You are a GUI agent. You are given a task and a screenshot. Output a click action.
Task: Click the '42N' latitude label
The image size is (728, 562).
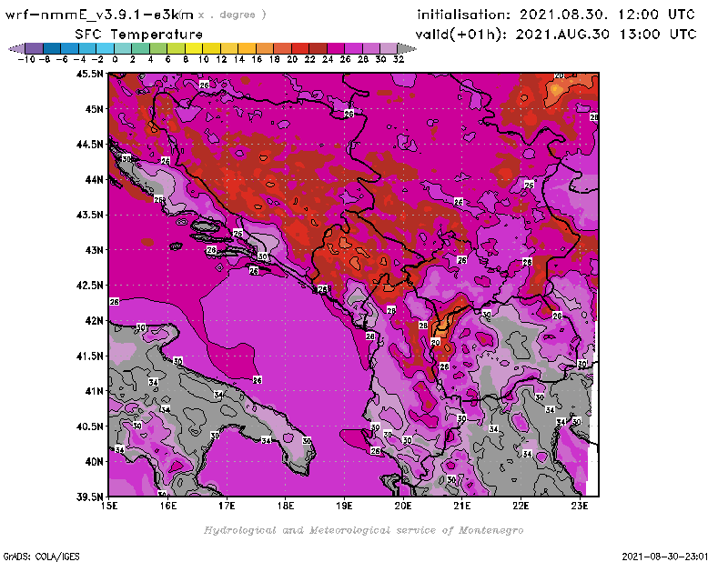click(94, 321)
